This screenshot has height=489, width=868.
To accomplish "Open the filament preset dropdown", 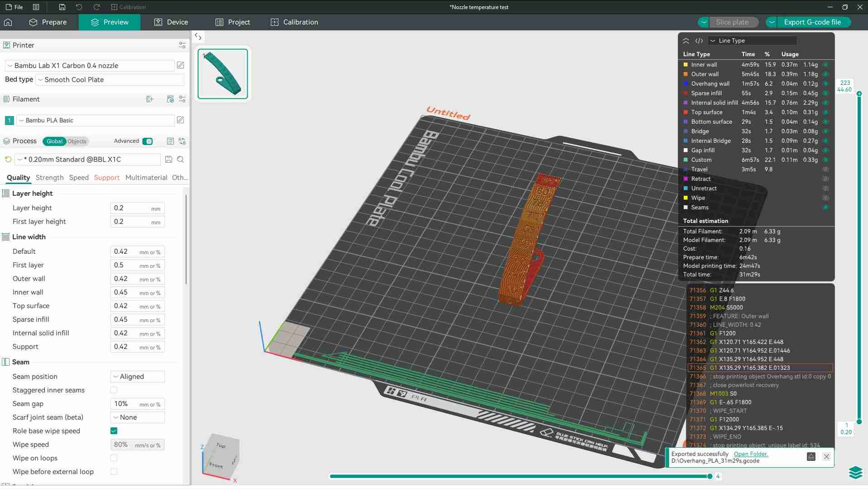I will (96, 121).
